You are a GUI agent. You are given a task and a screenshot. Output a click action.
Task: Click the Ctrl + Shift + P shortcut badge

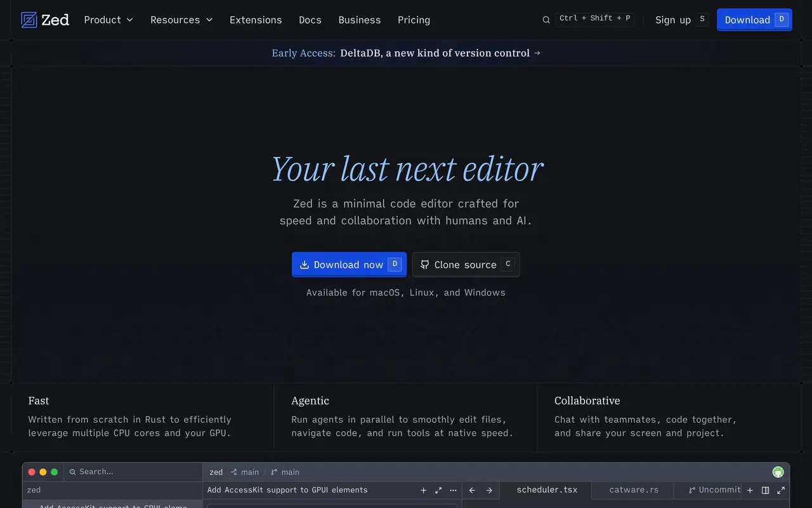coord(594,18)
